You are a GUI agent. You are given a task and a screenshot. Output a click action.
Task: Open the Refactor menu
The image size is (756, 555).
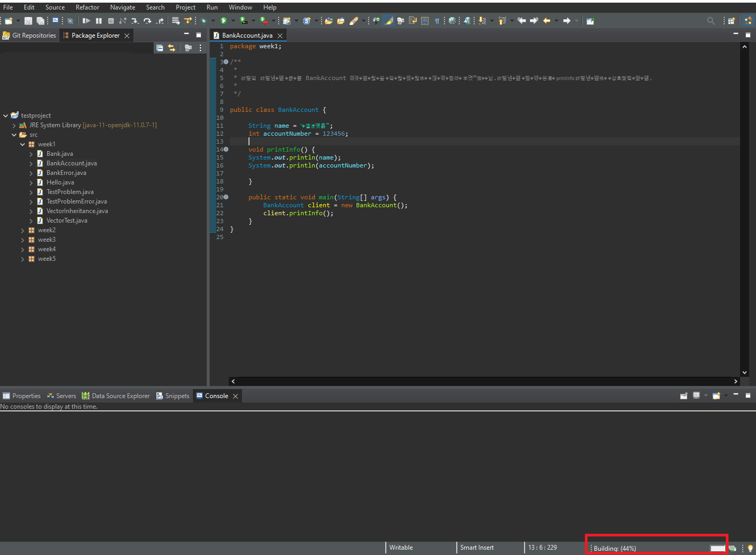click(x=87, y=7)
